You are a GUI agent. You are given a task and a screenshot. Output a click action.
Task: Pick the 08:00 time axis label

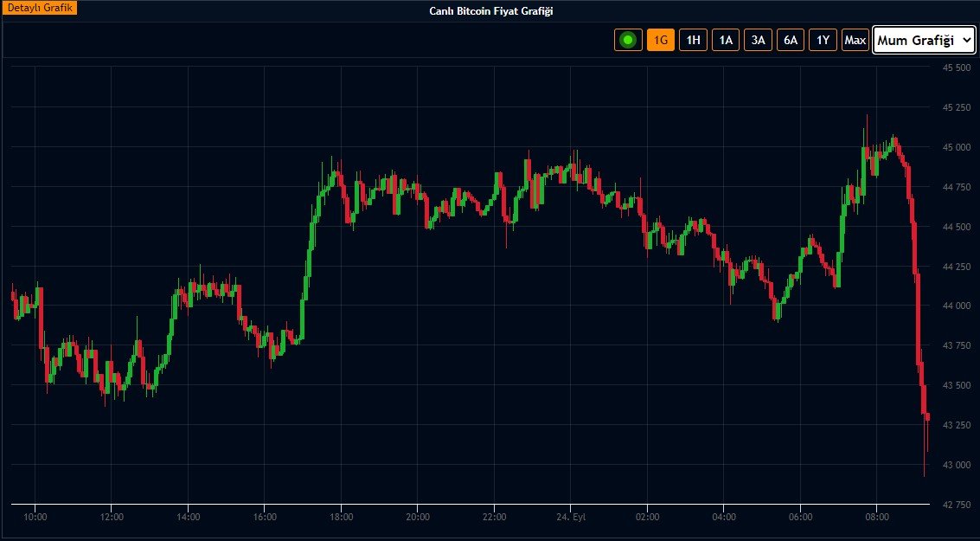coord(876,516)
